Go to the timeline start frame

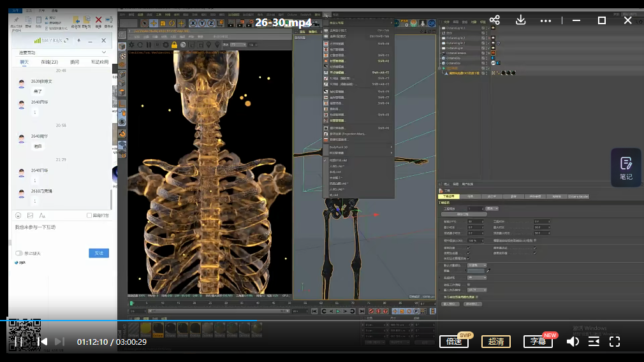[x=314, y=312]
